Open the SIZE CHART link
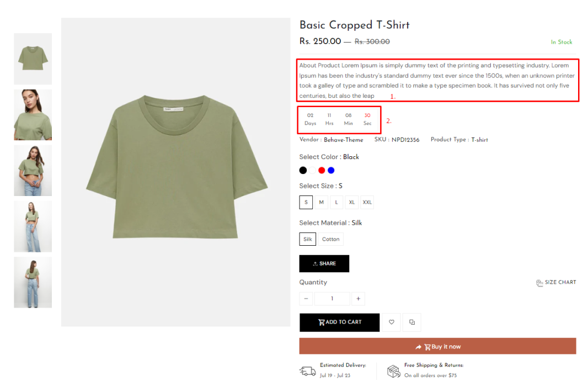 pos(556,282)
